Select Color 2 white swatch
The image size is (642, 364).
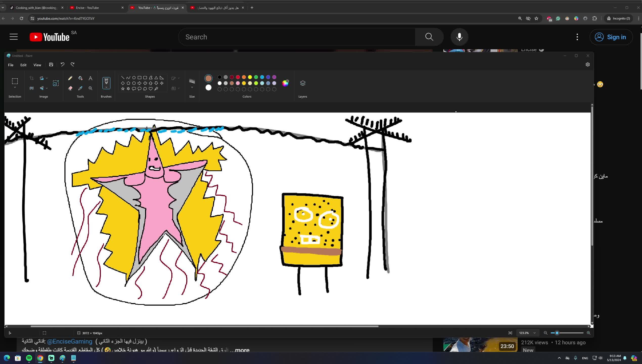[x=209, y=88]
